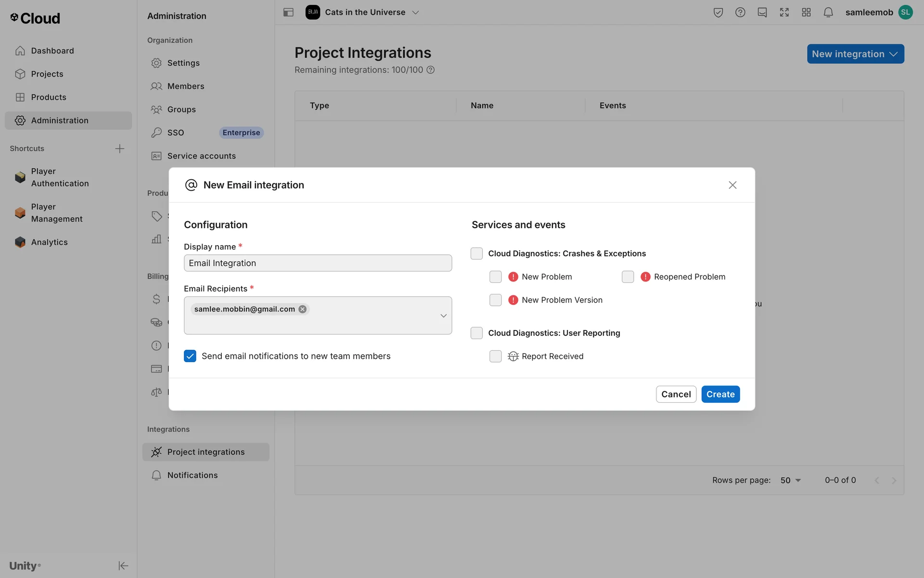Image resolution: width=924 pixels, height=578 pixels.
Task: Click the apps grid icon in the top bar
Action: pyautogui.click(x=806, y=13)
